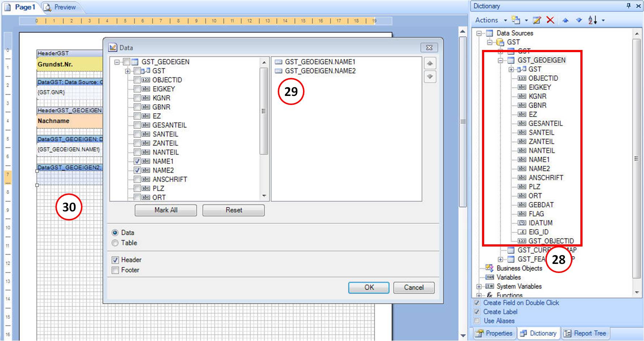Click the red Delete X icon

550,20
